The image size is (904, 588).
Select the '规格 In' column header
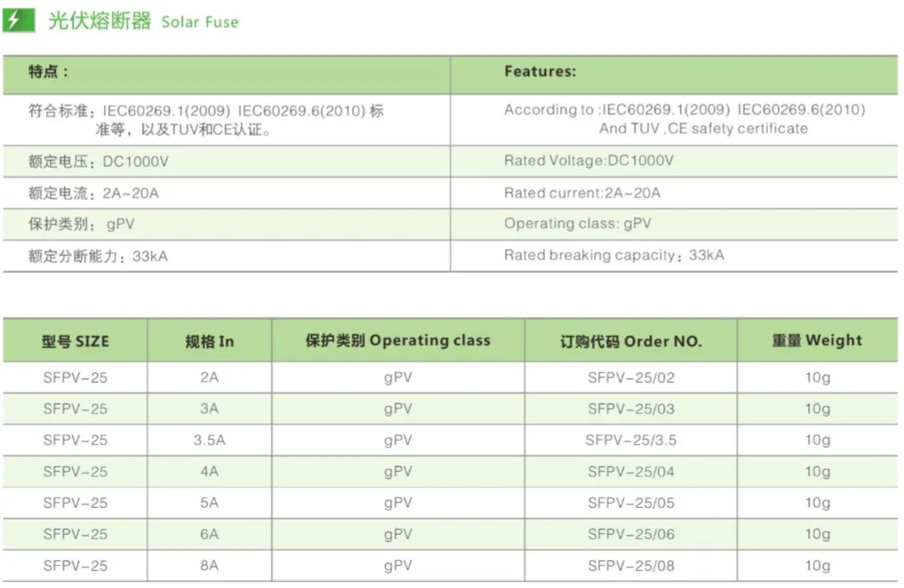pos(210,341)
